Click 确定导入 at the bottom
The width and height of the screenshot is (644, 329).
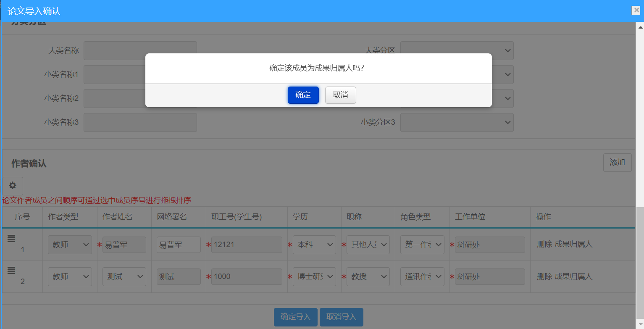(296, 317)
